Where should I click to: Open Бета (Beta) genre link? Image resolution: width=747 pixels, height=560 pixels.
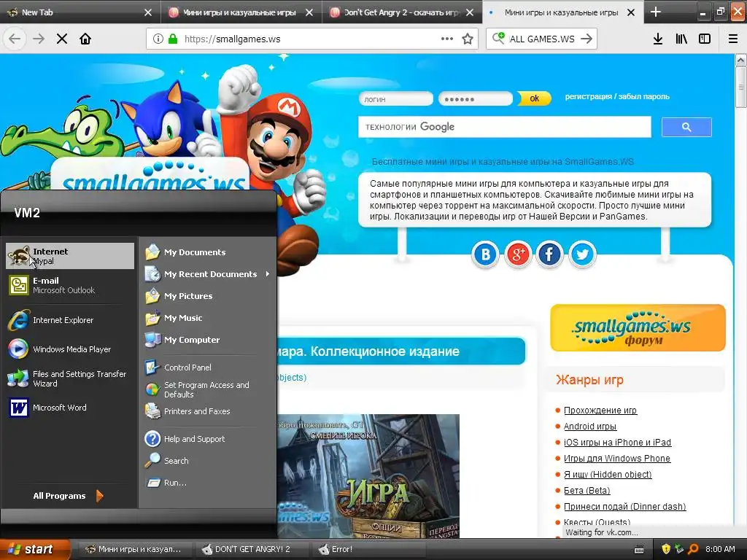pyautogui.click(x=587, y=491)
